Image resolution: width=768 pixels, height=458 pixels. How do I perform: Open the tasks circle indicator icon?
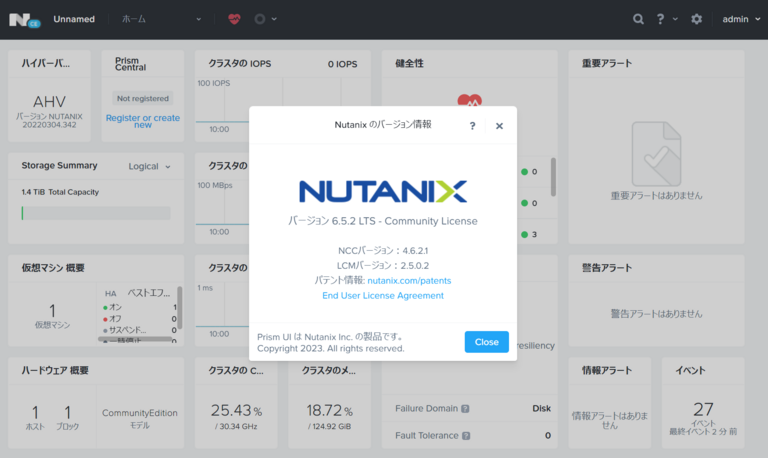[260, 19]
